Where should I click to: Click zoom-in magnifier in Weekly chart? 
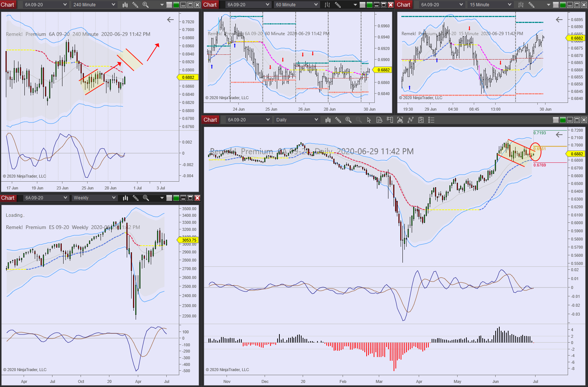[146, 198]
